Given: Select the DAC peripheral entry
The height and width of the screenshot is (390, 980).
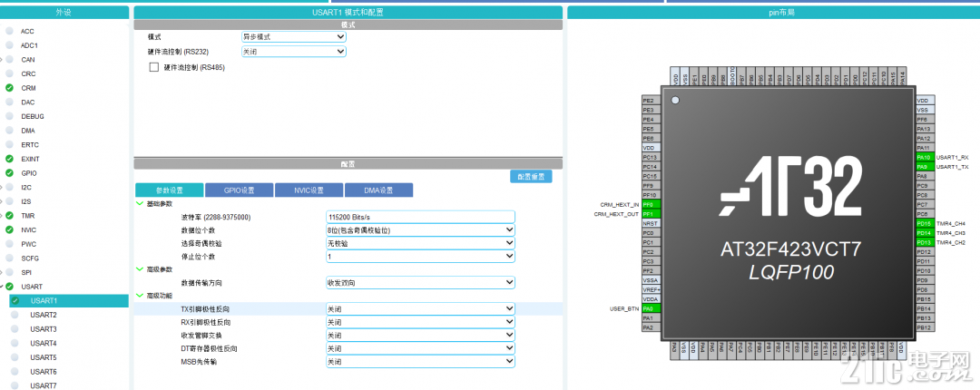Looking at the screenshot, I should 27,102.
